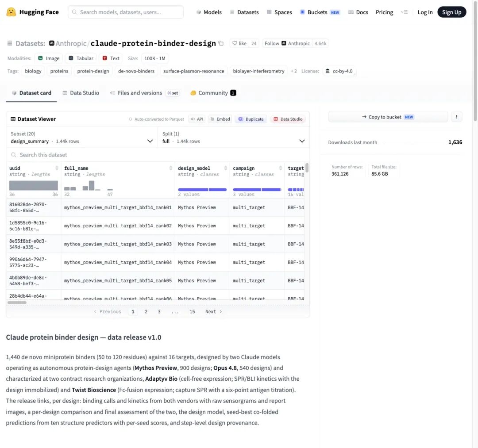The image size is (478, 448).
Task: Click the Text modality tag
Action: point(111,58)
